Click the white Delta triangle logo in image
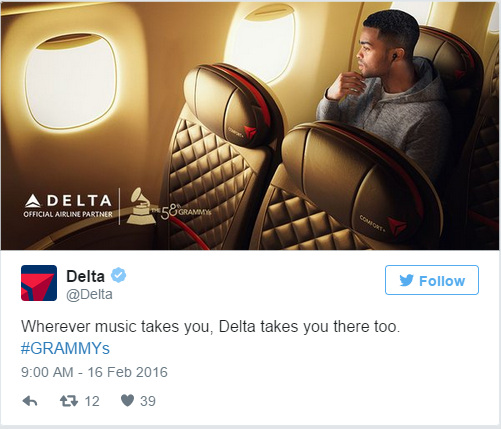 [33, 201]
